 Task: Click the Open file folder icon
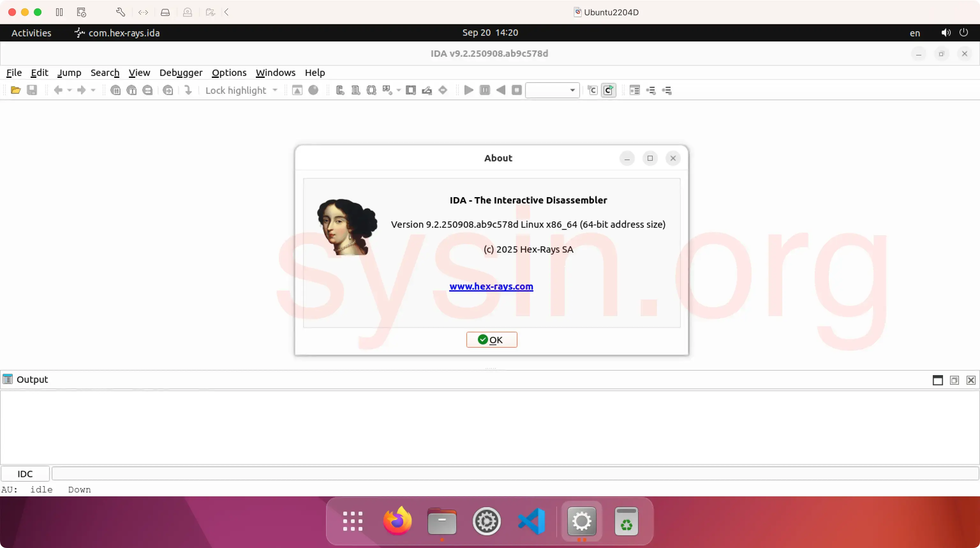[x=16, y=90]
